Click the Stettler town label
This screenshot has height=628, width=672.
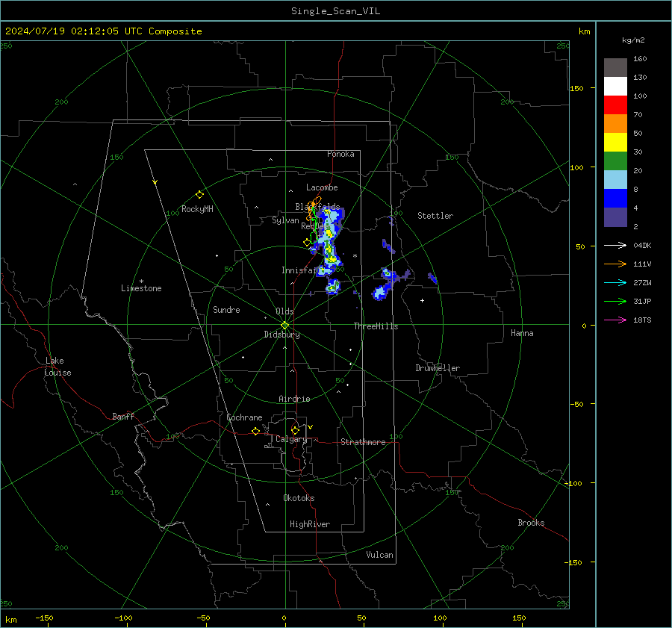[x=435, y=216]
